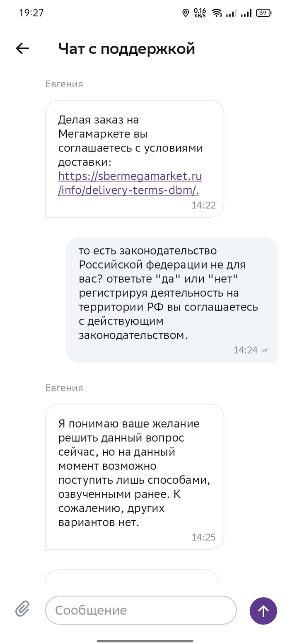
Task: Tap the 14:22 message timestamp
Action: [x=203, y=205]
